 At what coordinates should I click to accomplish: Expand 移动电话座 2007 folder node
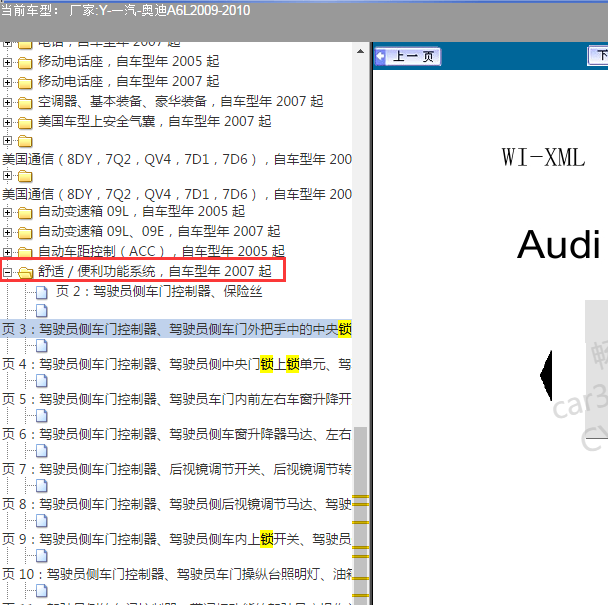[x=7, y=82]
